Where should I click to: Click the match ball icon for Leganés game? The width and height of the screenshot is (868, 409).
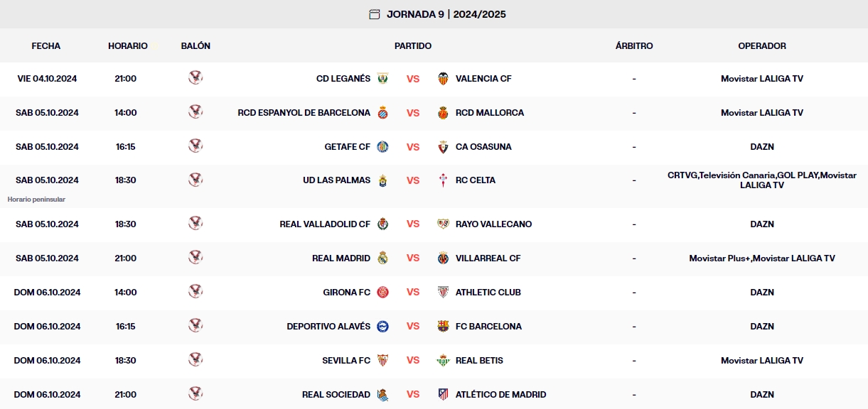[x=195, y=78]
